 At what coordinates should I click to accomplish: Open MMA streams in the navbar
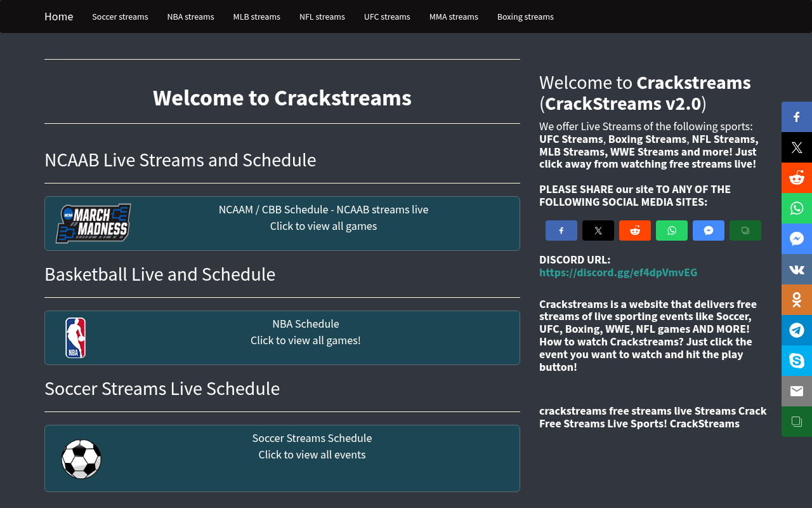(454, 17)
